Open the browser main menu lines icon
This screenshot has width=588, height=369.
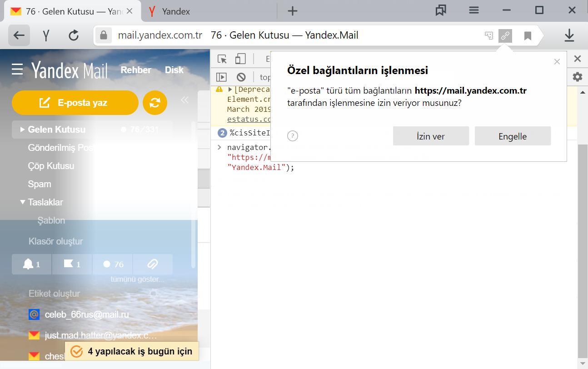click(473, 10)
